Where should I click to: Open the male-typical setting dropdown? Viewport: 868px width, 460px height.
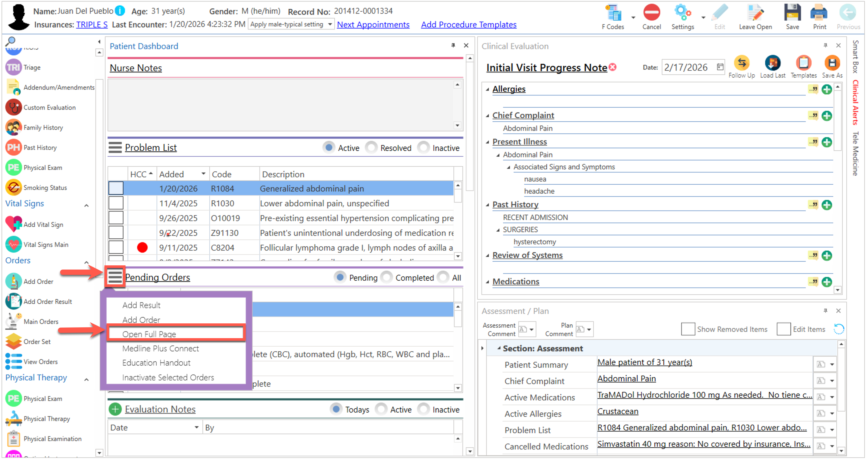pos(330,24)
